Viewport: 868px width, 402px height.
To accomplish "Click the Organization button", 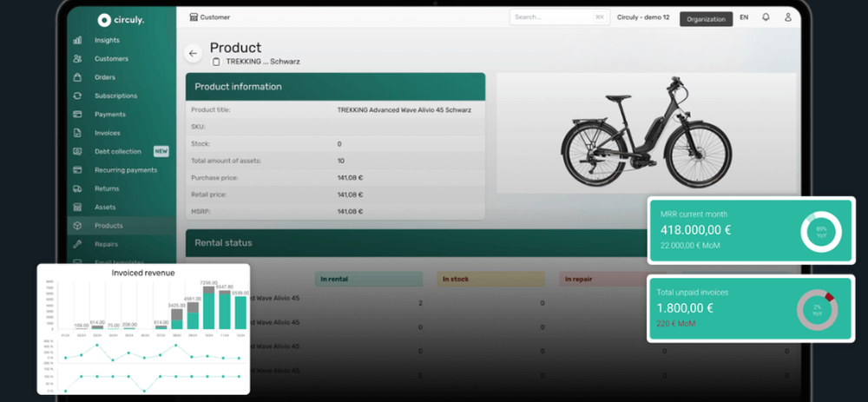I will (706, 19).
